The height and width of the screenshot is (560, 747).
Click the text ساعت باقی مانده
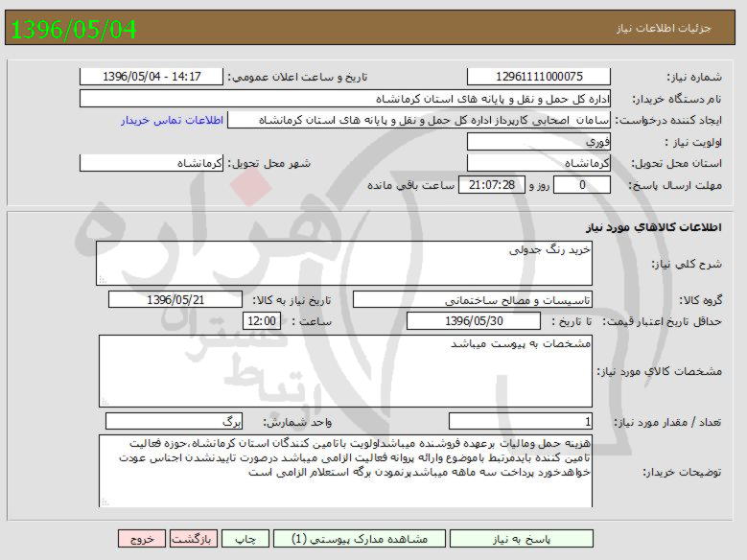click(x=410, y=185)
